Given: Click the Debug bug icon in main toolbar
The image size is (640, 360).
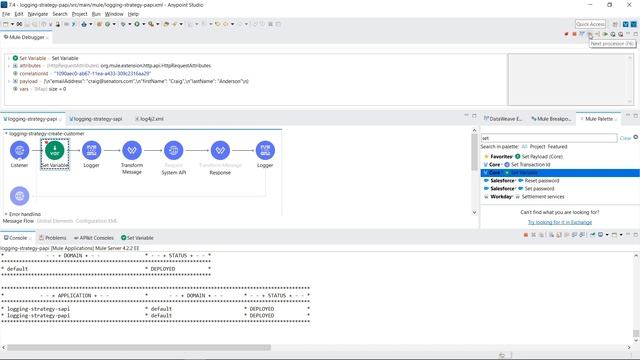Looking at the screenshot, I should tap(122, 24).
